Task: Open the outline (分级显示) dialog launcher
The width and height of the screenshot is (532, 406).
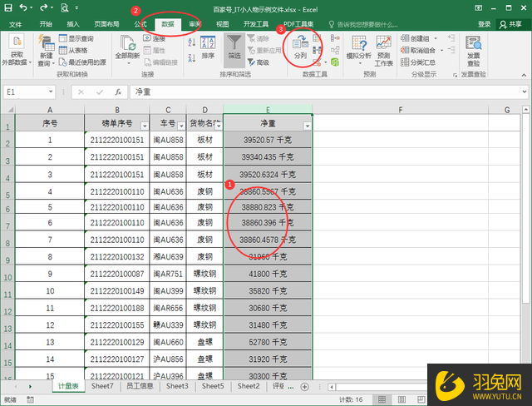Action: pyautogui.click(x=455, y=75)
